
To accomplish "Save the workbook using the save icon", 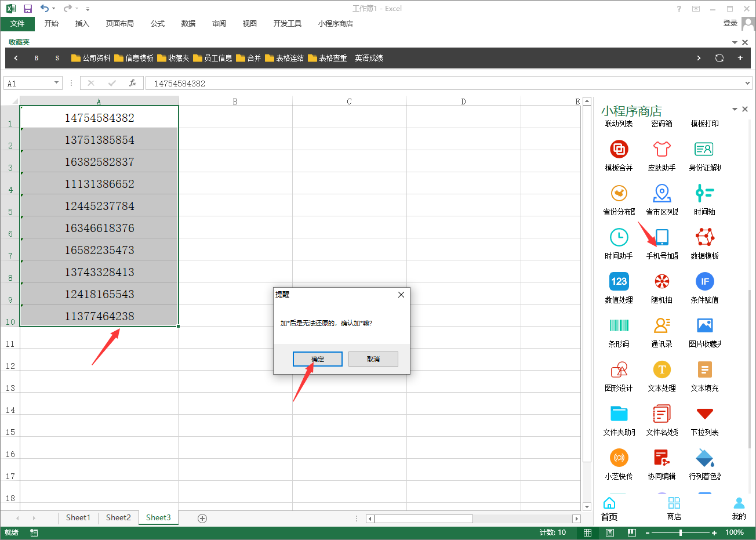I will tap(28, 9).
